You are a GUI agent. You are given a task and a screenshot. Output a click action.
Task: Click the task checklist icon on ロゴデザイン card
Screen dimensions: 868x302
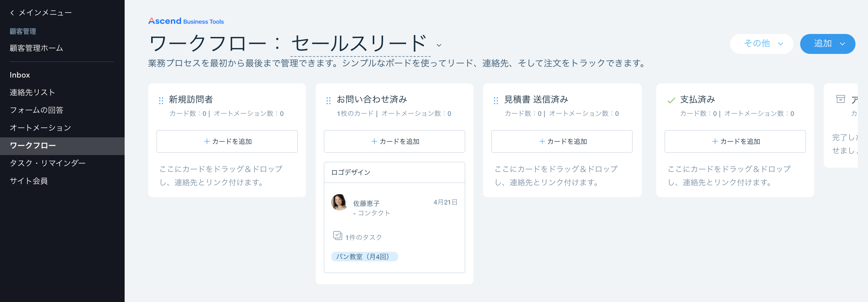(x=337, y=235)
